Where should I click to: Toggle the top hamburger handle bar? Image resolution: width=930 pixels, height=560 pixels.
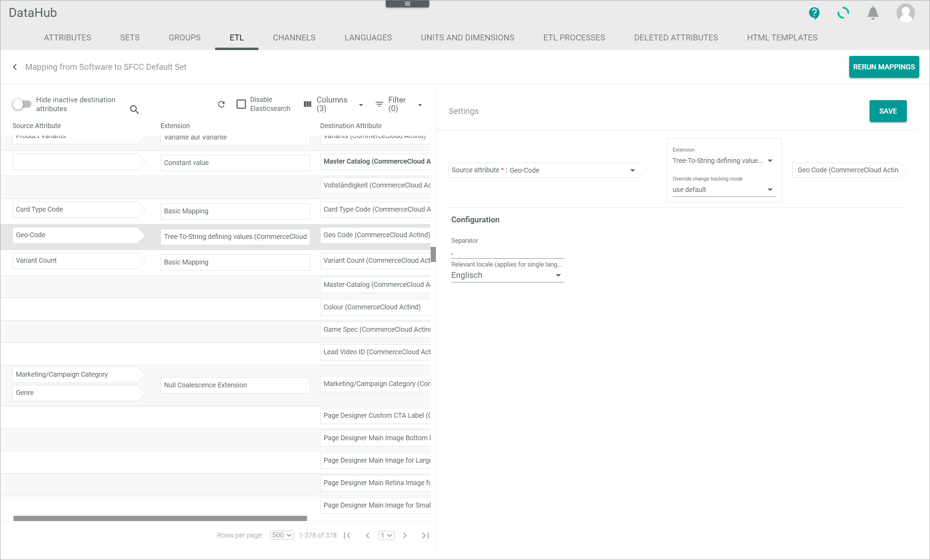point(407,4)
